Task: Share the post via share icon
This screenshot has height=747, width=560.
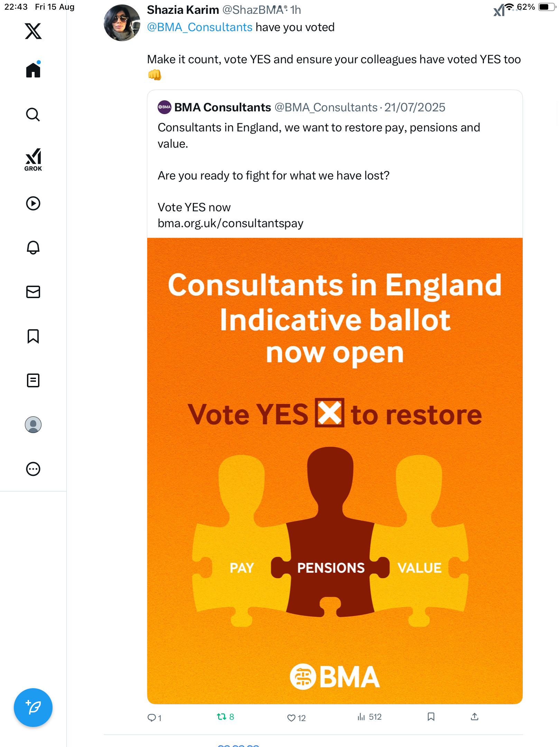Action: click(x=475, y=717)
